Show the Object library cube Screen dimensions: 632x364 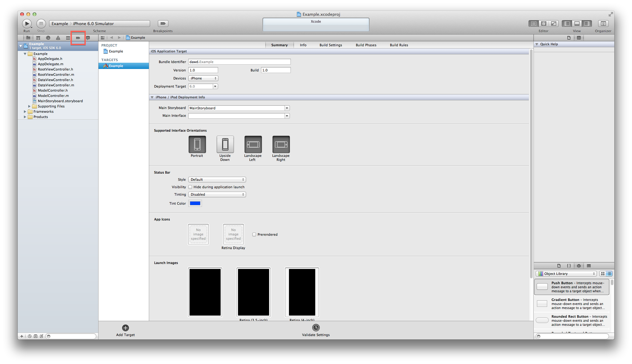point(579,266)
